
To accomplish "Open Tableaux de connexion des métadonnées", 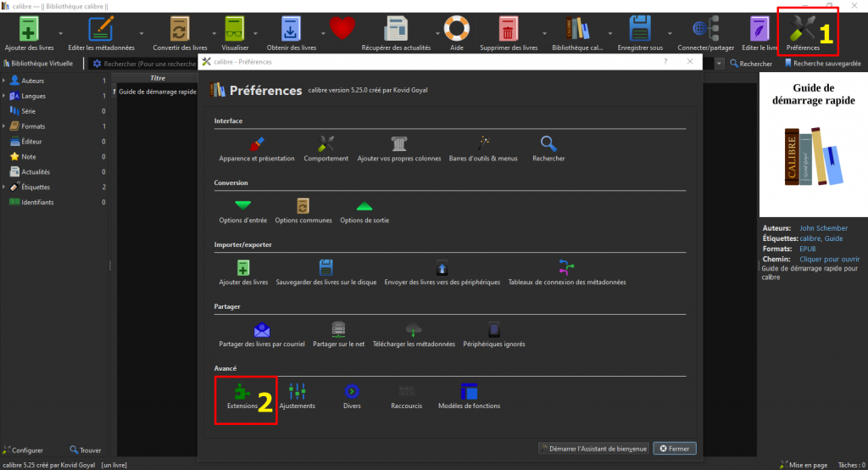I will click(567, 272).
